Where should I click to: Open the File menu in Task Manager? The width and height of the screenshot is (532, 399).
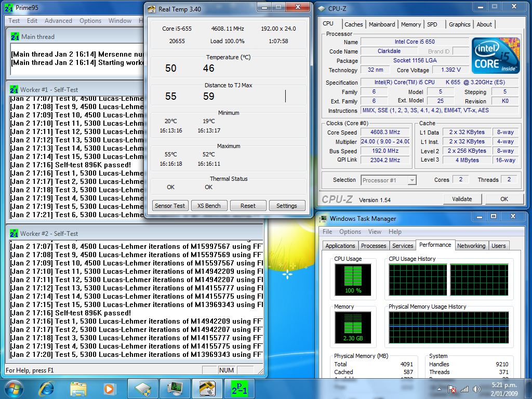click(327, 231)
